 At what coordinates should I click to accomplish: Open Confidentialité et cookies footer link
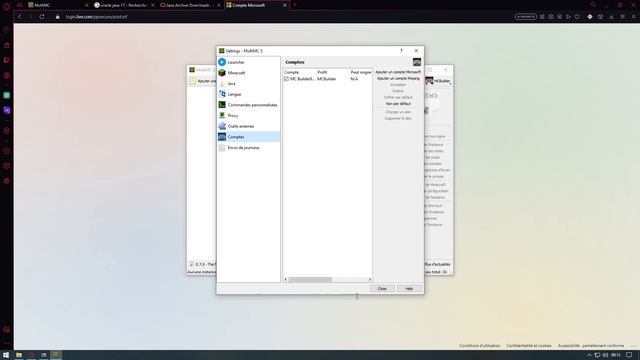click(529, 346)
